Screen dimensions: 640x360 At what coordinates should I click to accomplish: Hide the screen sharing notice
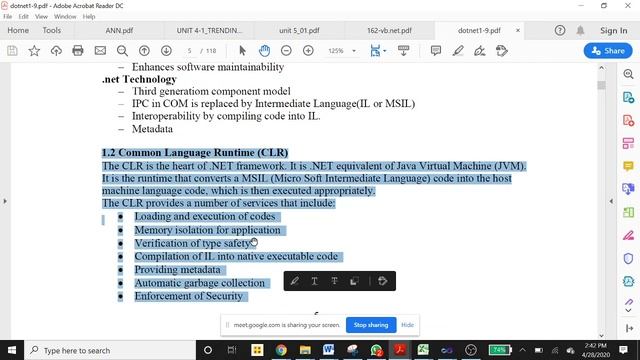[x=407, y=325]
